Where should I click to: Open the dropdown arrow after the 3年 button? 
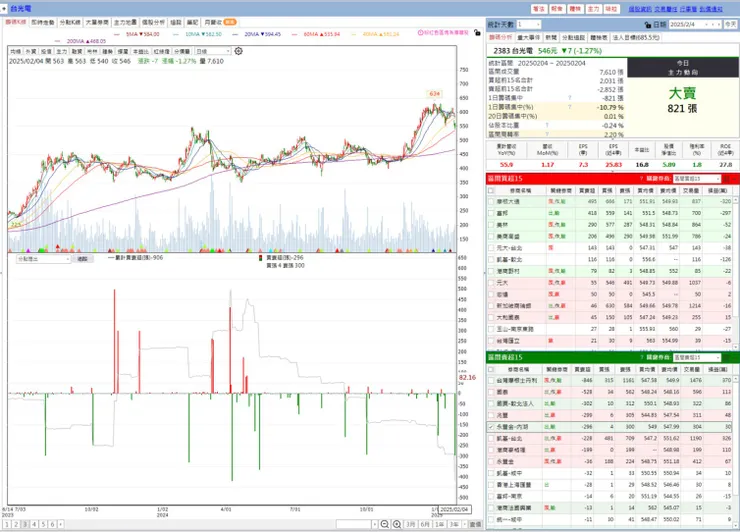(464, 524)
